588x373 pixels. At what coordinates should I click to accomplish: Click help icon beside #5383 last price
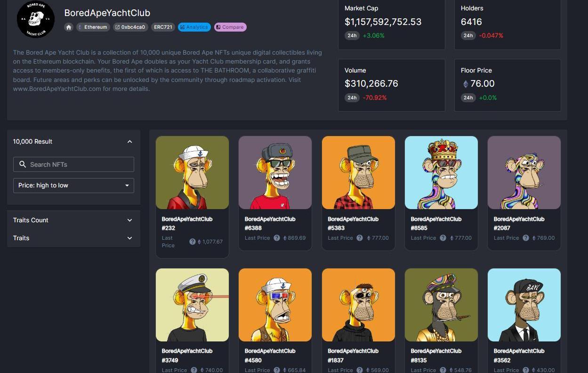click(360, 238)
